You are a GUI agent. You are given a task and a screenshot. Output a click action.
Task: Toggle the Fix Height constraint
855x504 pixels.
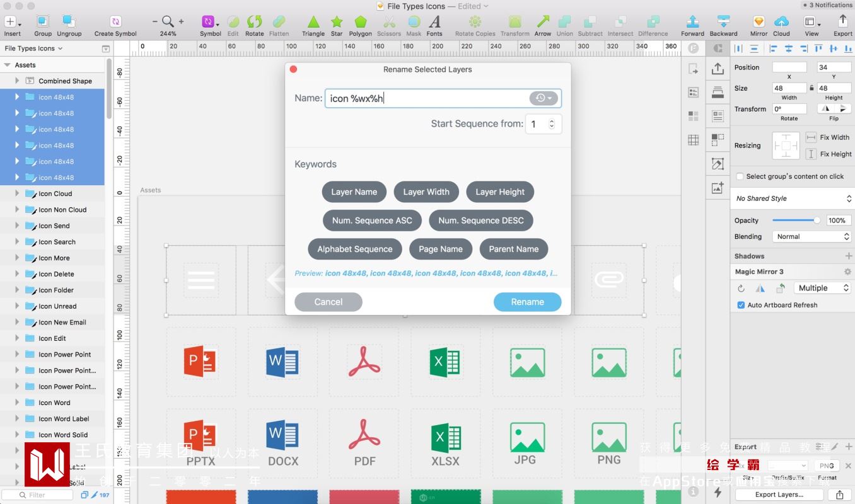point(811,154)
